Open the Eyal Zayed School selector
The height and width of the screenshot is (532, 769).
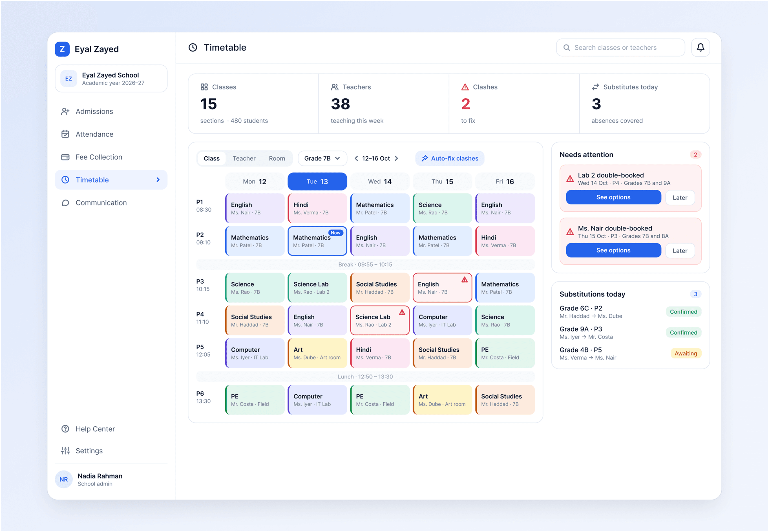[111, 79]
